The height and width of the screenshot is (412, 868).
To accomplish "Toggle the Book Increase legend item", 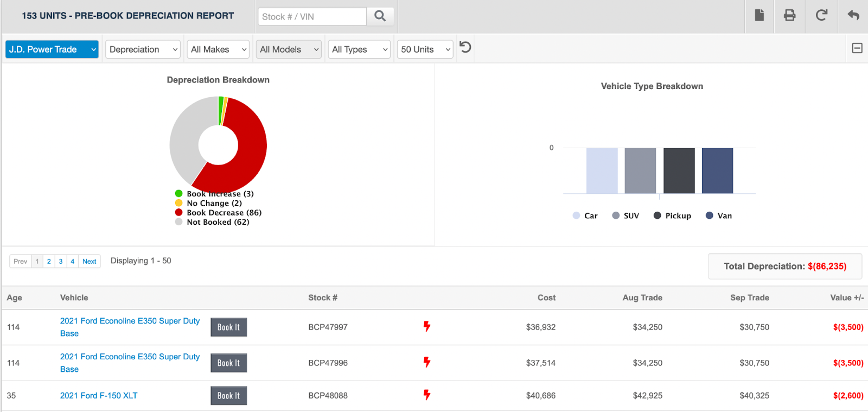I will (214, 194).
